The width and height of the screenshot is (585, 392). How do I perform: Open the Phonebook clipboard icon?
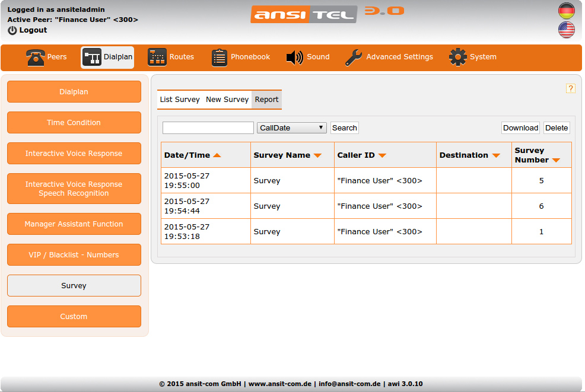click(220, 58)
